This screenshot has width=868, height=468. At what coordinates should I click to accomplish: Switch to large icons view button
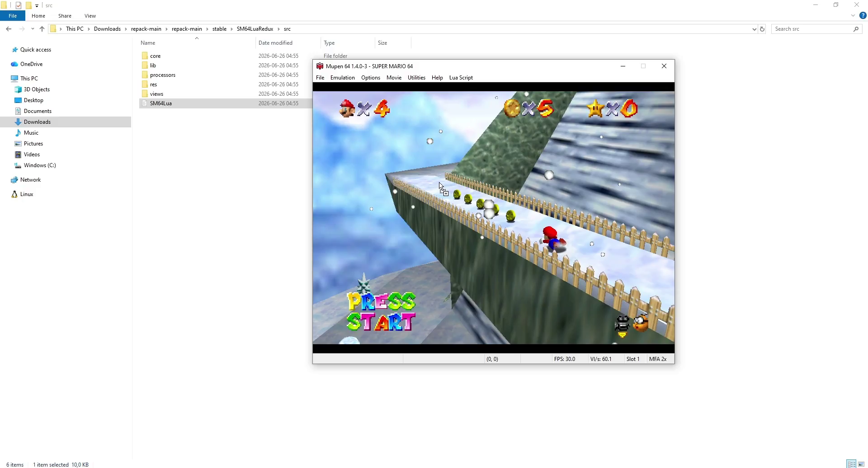862,464
